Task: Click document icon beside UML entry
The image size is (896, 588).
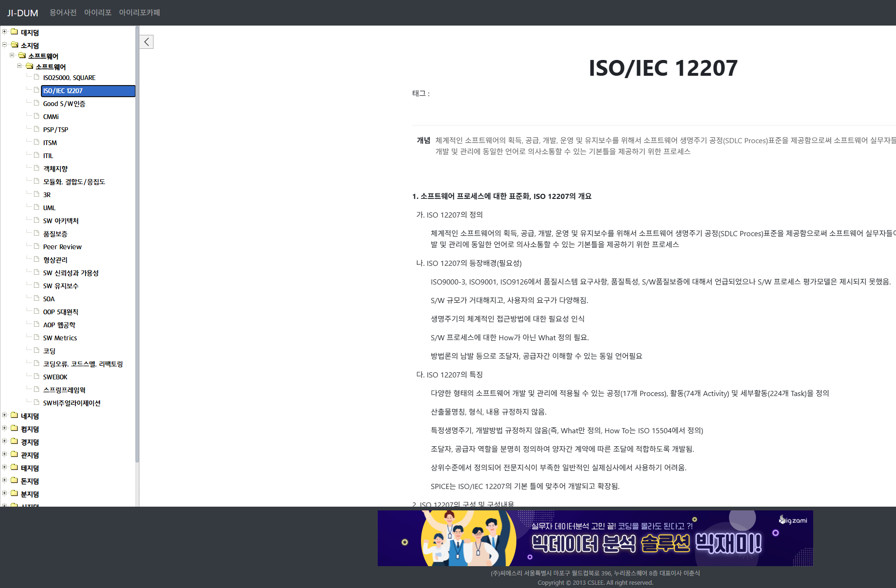Action: [x=36, y=207]
